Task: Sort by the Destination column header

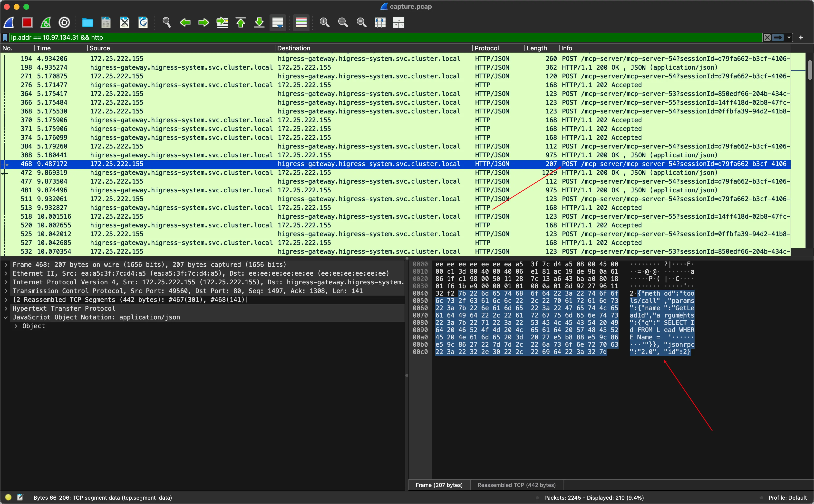Action: coord(373,48)
